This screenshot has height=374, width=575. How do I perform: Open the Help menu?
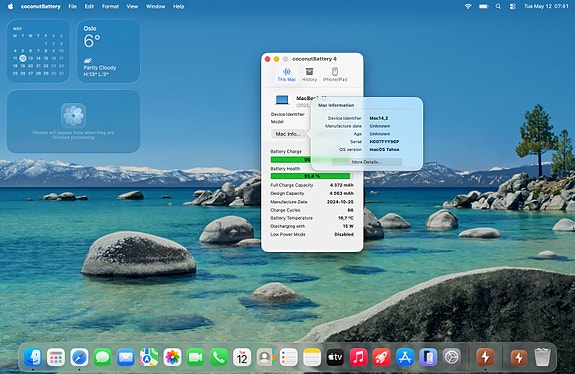tap(179, 6)
